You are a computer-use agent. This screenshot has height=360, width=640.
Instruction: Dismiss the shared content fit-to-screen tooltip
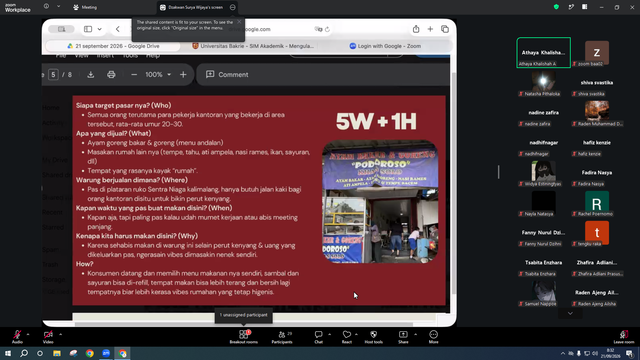point(239,22)
